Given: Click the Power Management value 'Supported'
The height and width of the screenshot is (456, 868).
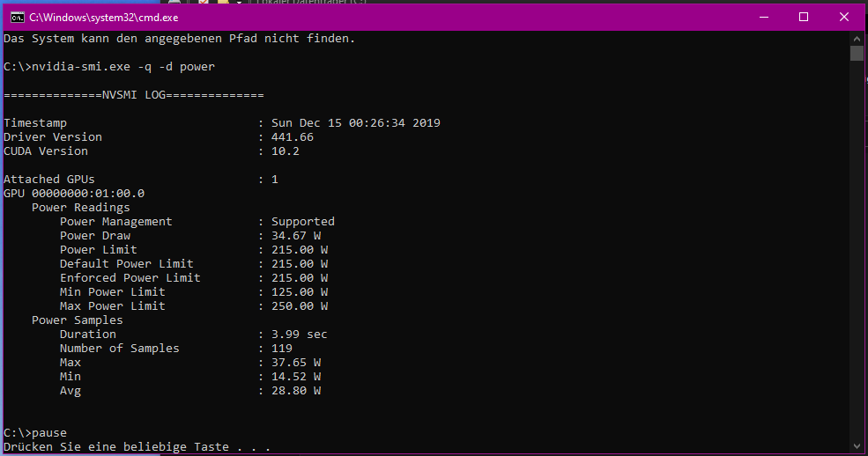Looking at the screenshot, I should click(x=303, y=222).
